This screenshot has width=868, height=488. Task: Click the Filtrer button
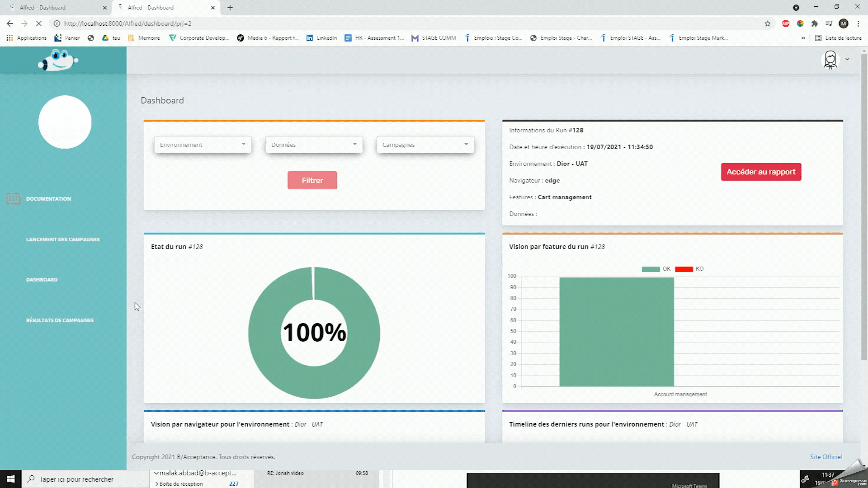312,180
